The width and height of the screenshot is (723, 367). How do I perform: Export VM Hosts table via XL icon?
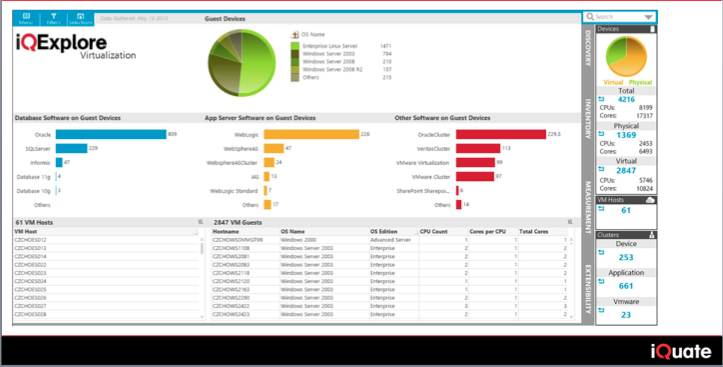200,222
